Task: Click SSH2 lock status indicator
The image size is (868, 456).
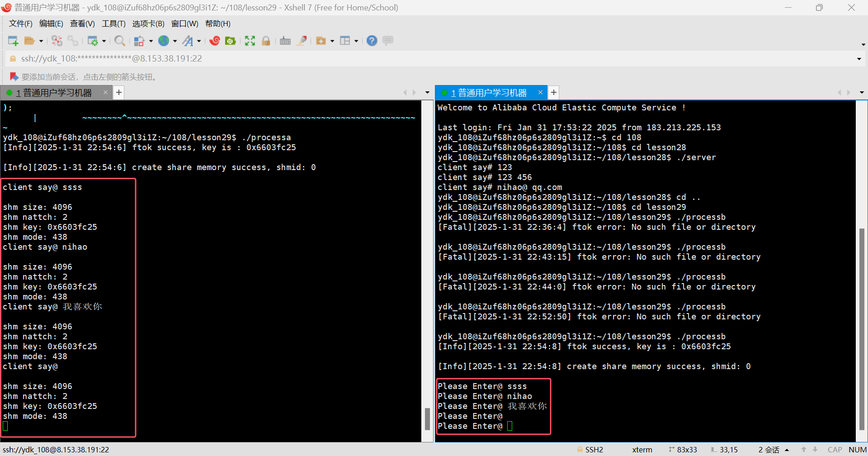Action: (x=590, y=450)
